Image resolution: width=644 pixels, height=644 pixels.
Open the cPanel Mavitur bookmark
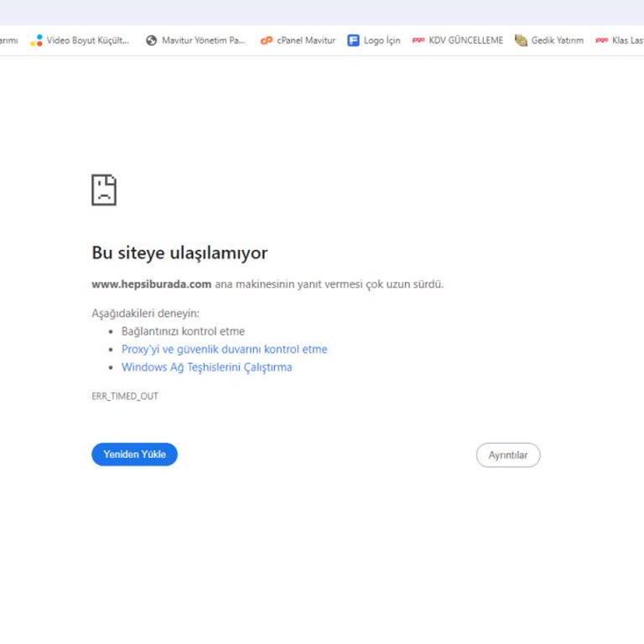click(299, 40)
